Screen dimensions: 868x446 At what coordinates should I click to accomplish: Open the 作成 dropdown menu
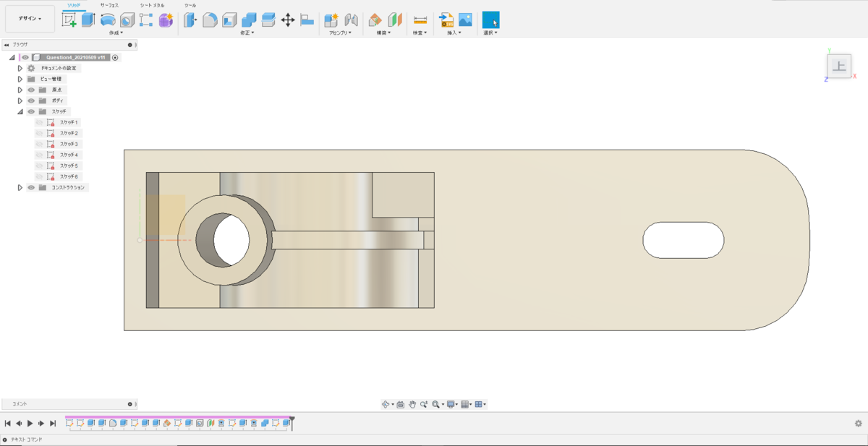pyautogui.click(x=116, y=33)
